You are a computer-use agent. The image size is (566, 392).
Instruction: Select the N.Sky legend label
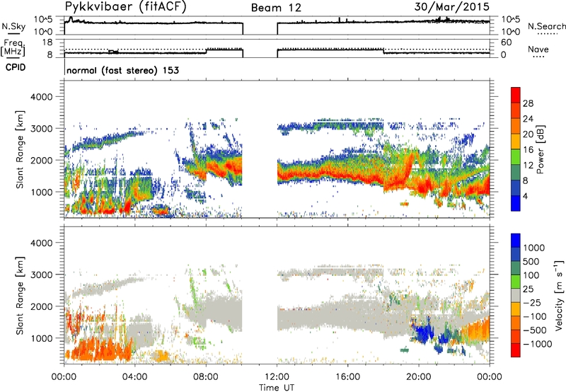tap(13, 26)
